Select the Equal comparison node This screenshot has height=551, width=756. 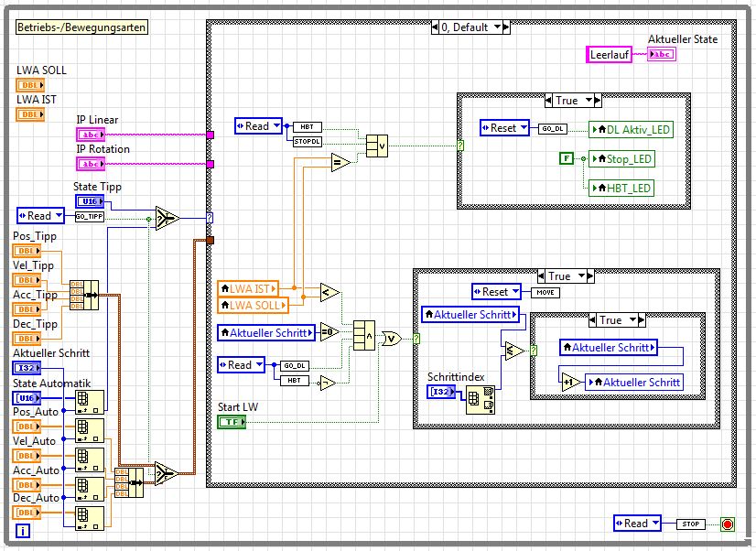(x=340, y=162)
